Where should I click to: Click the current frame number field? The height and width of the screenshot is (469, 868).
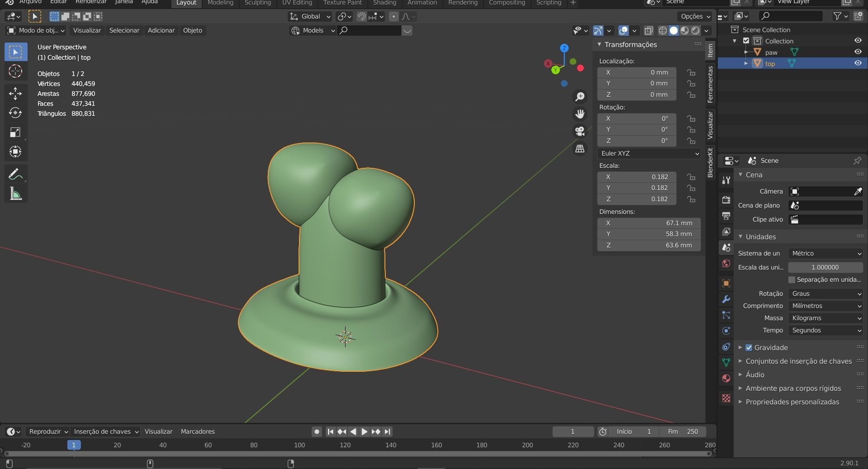click(573, 431)
